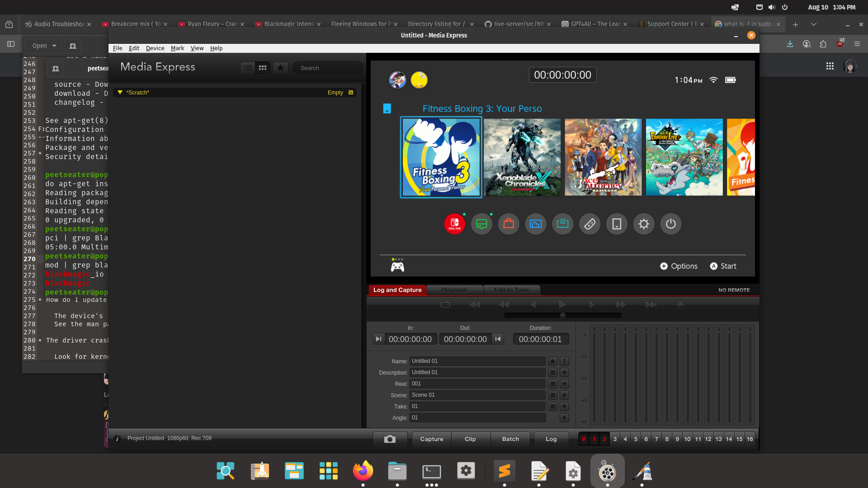Click the plus button beside Scene field
This screenshot has width=868, height=488.
[564, 395]
